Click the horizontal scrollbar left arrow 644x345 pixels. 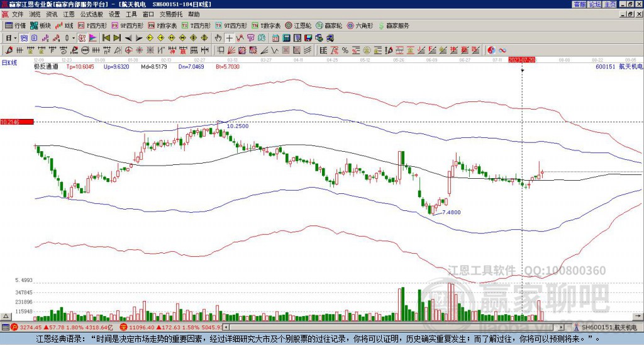coord(226,327)
